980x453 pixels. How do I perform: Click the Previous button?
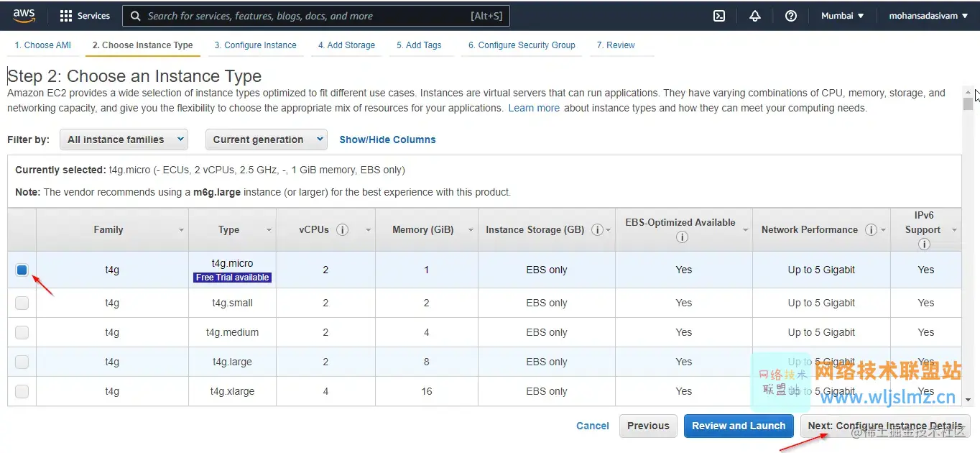click(648, 426)
